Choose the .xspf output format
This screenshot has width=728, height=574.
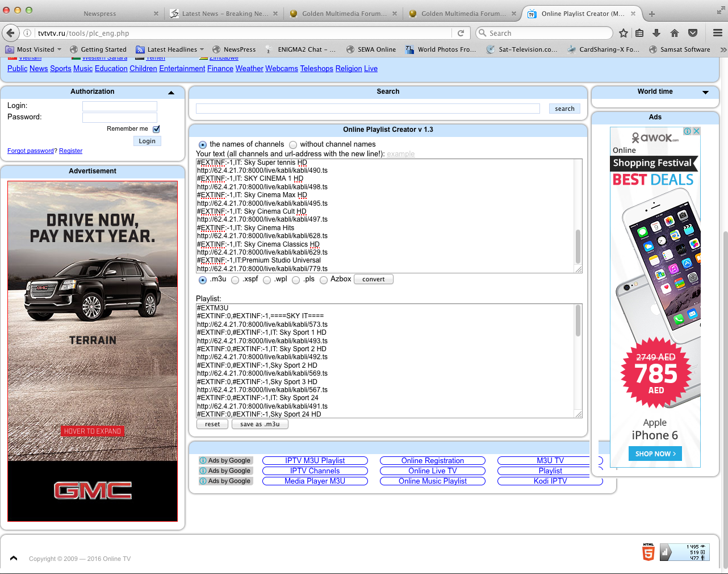[x=235, y=280]
